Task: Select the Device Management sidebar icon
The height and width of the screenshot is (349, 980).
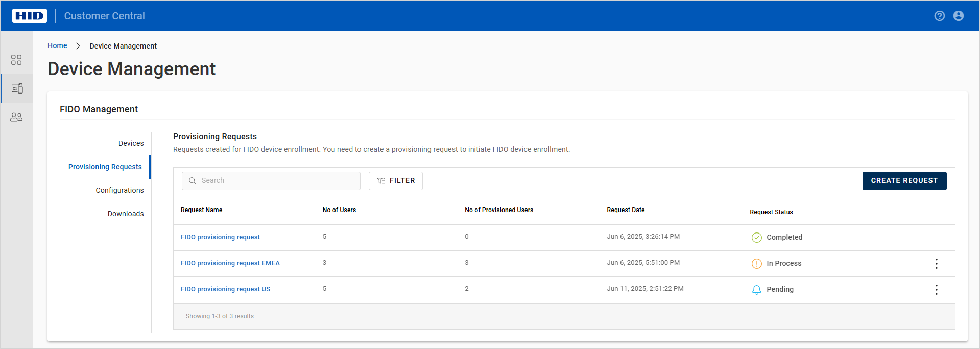Action: [x=17, y=88]
